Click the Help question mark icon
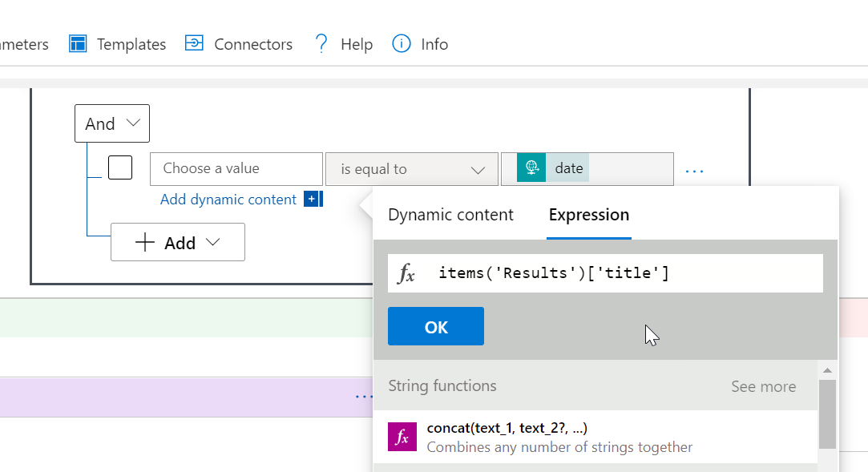The height and width of the screenshot is (472, 868). (x=321, y=43)
